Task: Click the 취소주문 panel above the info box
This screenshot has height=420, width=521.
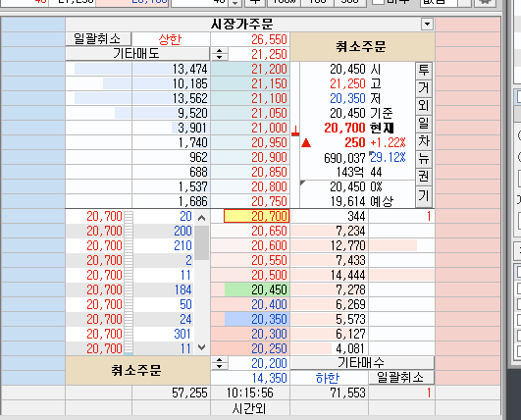Action: (362, 46)
